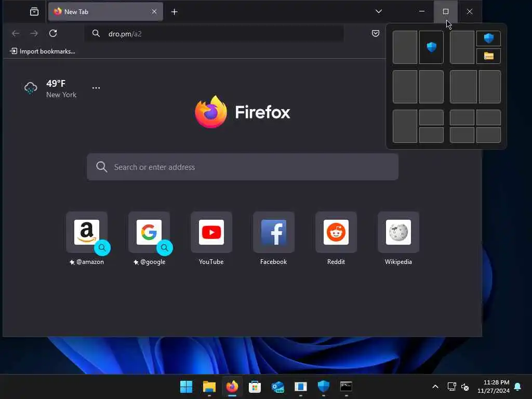Click the search magnifier in address bar
Screen dimensions: 532x399
[96, 34]
